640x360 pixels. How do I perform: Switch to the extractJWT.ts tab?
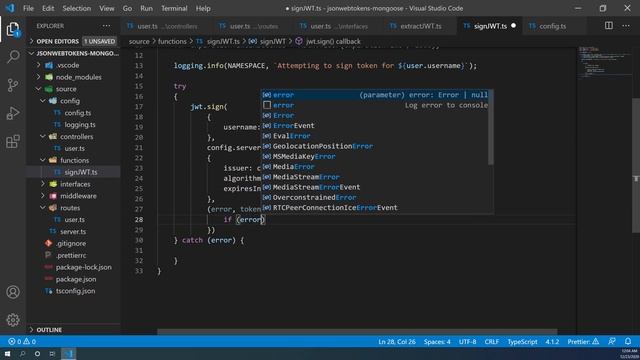click(x=420, y=26)
